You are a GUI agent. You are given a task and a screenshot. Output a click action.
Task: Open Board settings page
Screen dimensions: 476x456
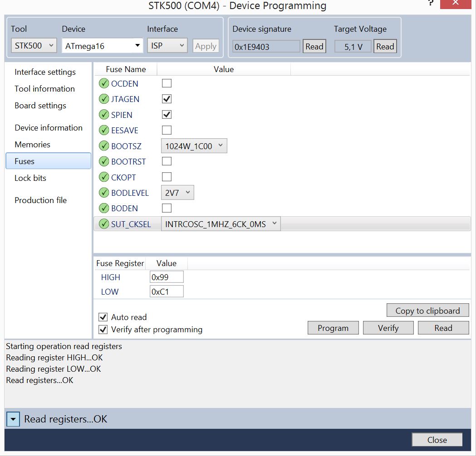(x=40, y=106)
